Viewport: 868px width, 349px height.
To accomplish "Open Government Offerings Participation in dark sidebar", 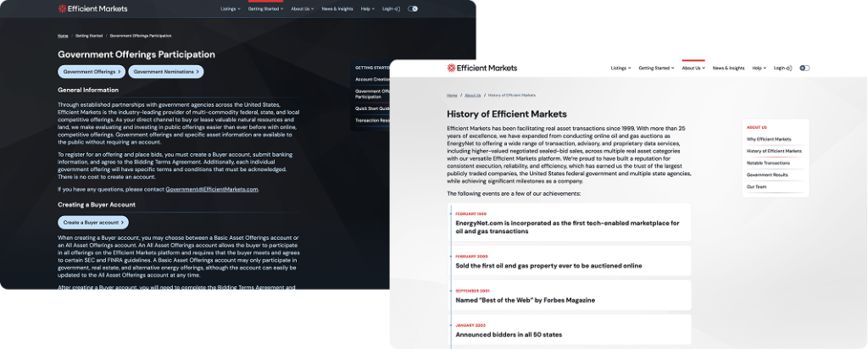I will pyautogui.click(x=373, y=93).
